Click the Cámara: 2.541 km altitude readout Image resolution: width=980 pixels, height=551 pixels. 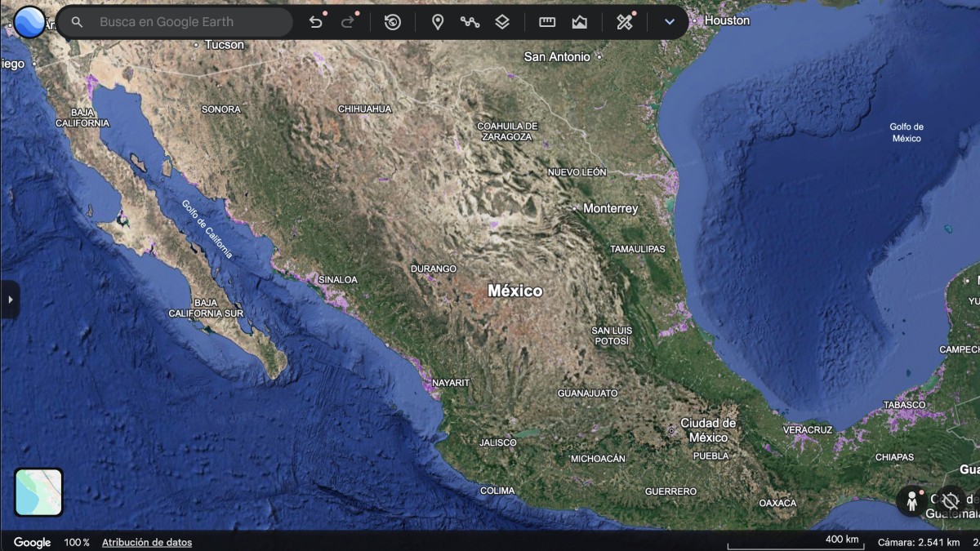[x=919, y=542]
